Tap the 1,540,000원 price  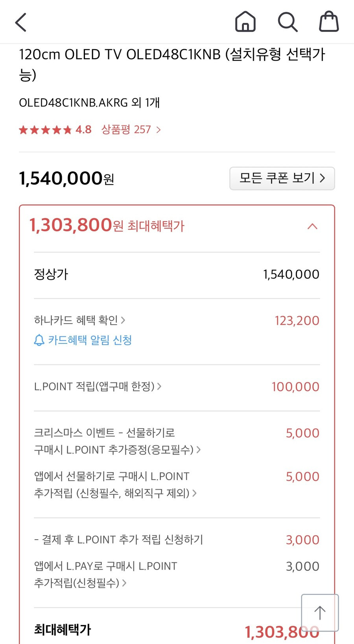[66, 178]
